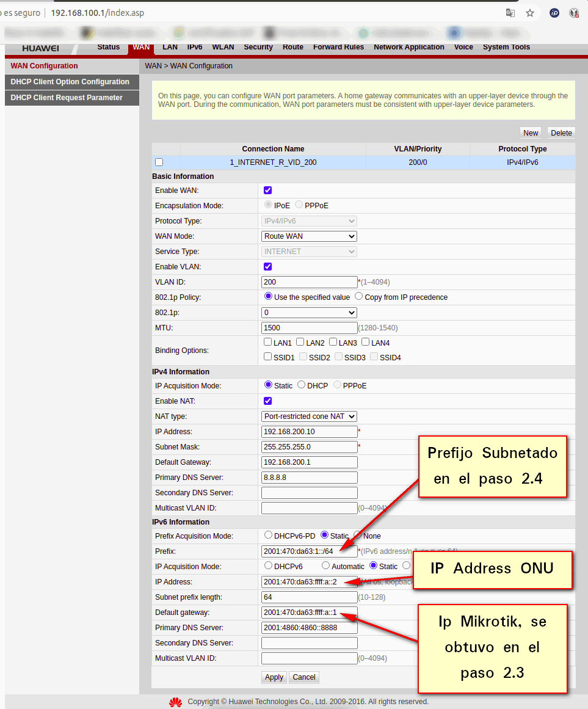Open the System Tools tab
The height and width of the screenshot is (709, 588).
click(x=506, y=47)
